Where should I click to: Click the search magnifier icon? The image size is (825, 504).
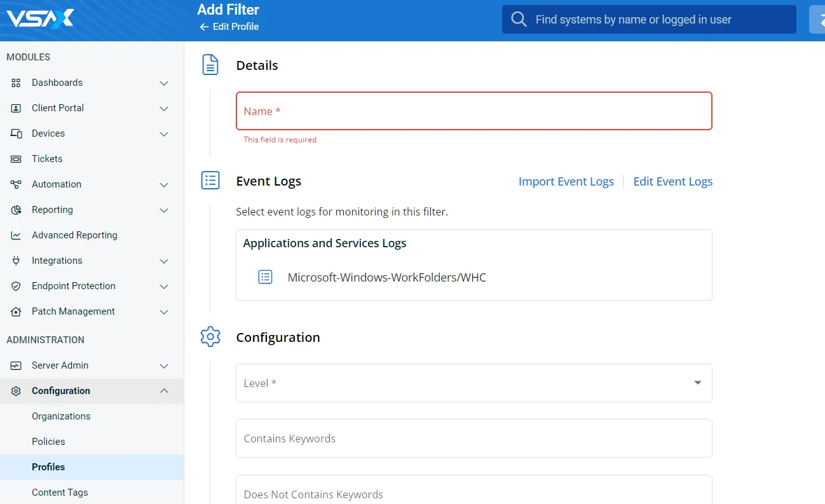(x=519, y=20)
